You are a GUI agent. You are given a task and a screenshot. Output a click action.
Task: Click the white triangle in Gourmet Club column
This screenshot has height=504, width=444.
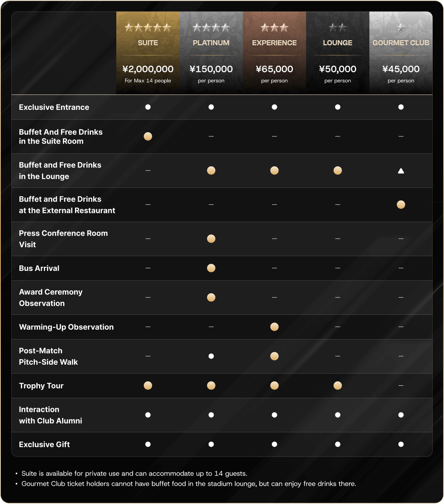[401, 171]
